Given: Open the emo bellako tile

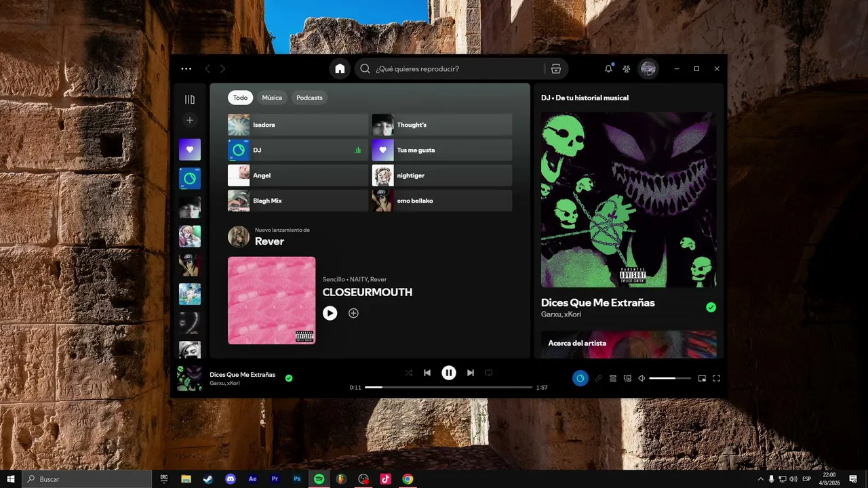Looking at the screenshot, I should tap(442, 201).
